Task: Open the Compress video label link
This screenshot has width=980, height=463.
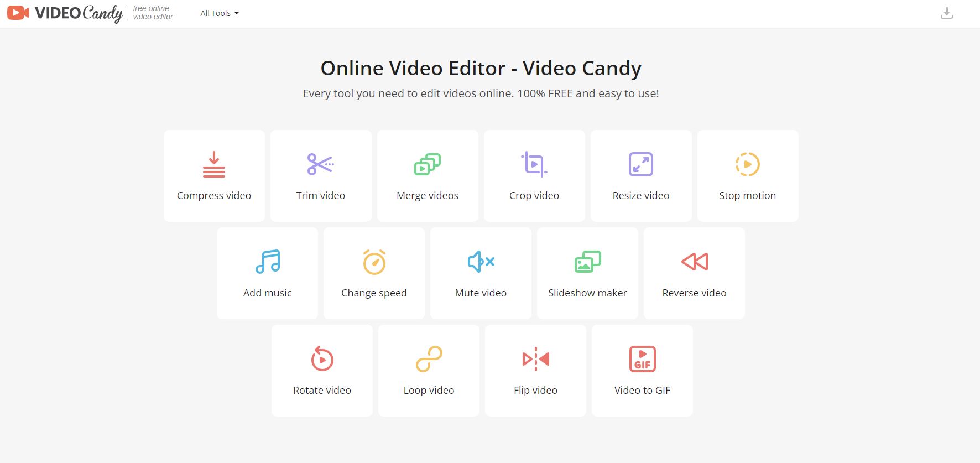Action: click(x=214, y=196)
